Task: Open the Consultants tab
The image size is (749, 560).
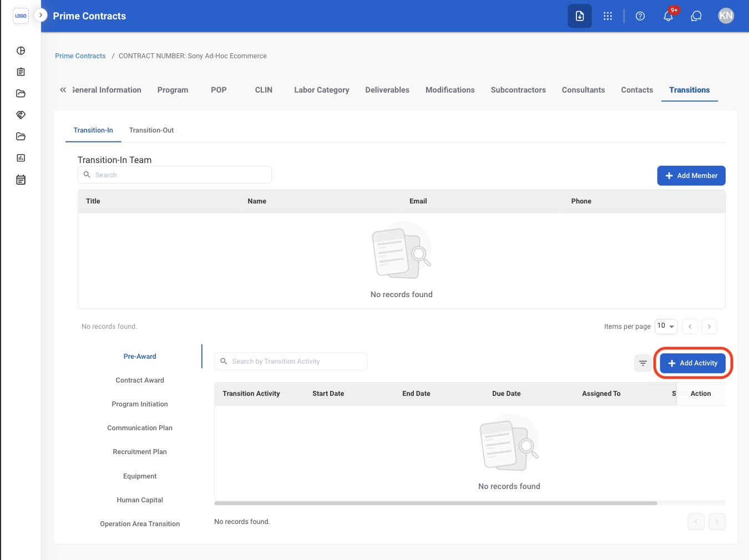Action: (x=583, y=90)
